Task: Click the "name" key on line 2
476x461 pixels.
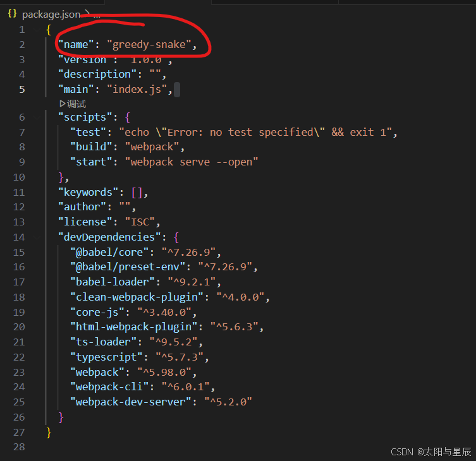Action: pyautogui.click(x=76, y=45)
